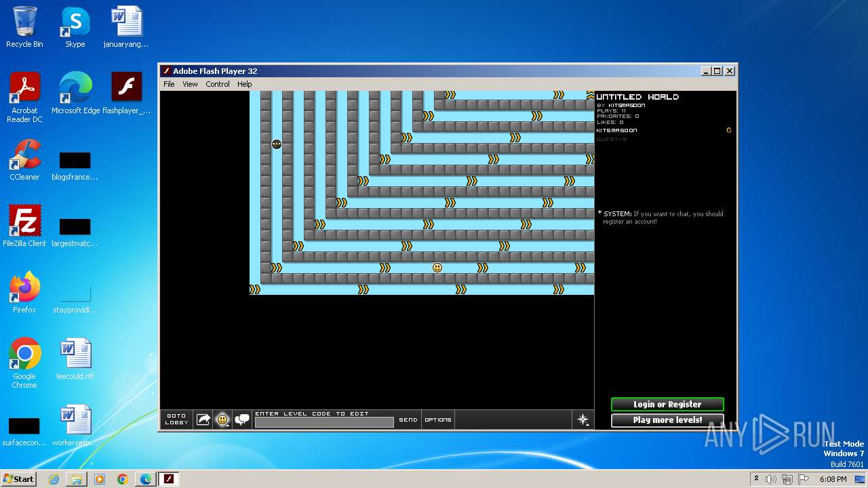This screenshot has height=488, width=868.
Task: Click Login or Register button
Action: 667,404
